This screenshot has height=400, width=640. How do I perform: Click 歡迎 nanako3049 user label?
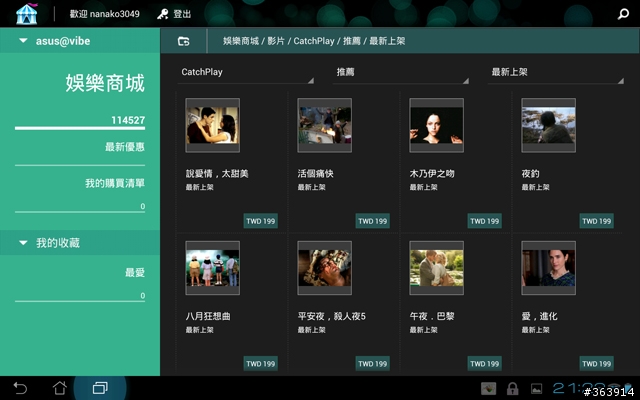click(x=104, y=14)
